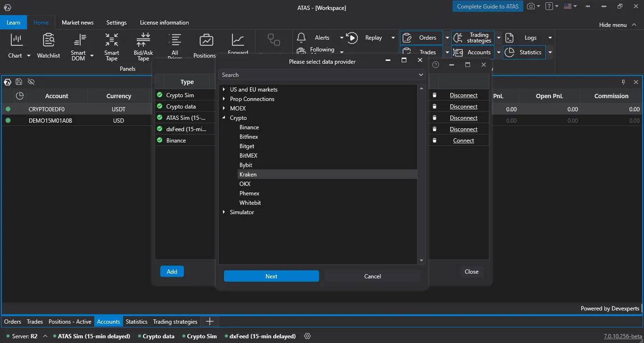Expand the US and EU markets node
Image resolution: width=644 pixels, height=343 pixels.
click(x=224, y=90)
